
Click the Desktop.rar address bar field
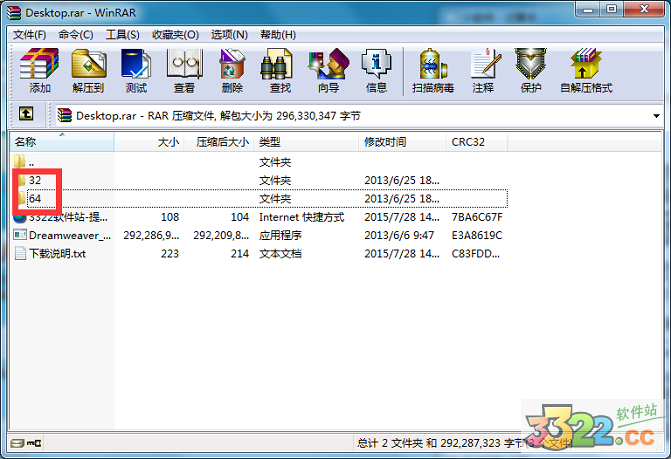[x=359, y=115]
